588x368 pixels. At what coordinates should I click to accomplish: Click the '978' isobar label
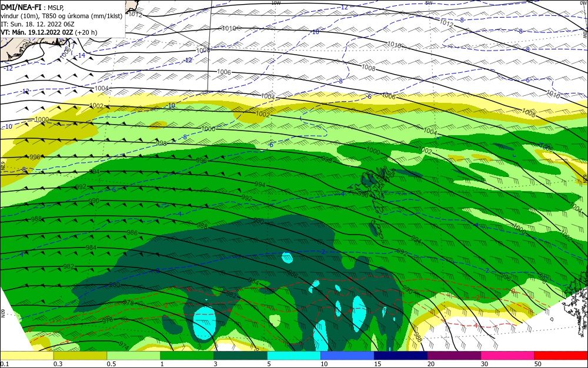[x=128, y=302]
